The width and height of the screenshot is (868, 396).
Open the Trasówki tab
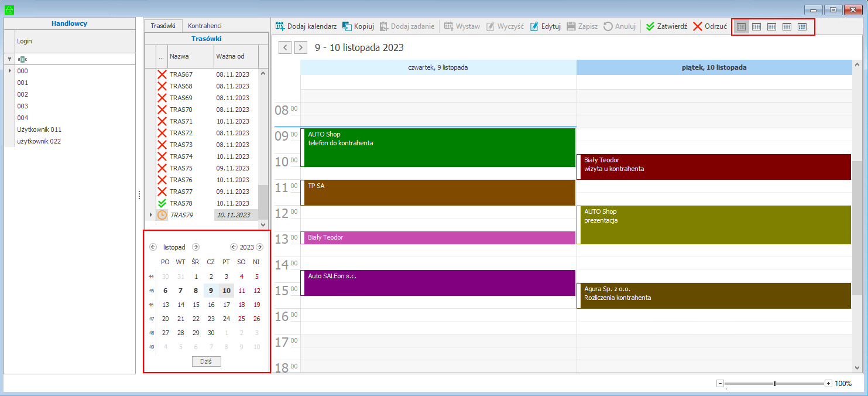(x=163, y=26)
